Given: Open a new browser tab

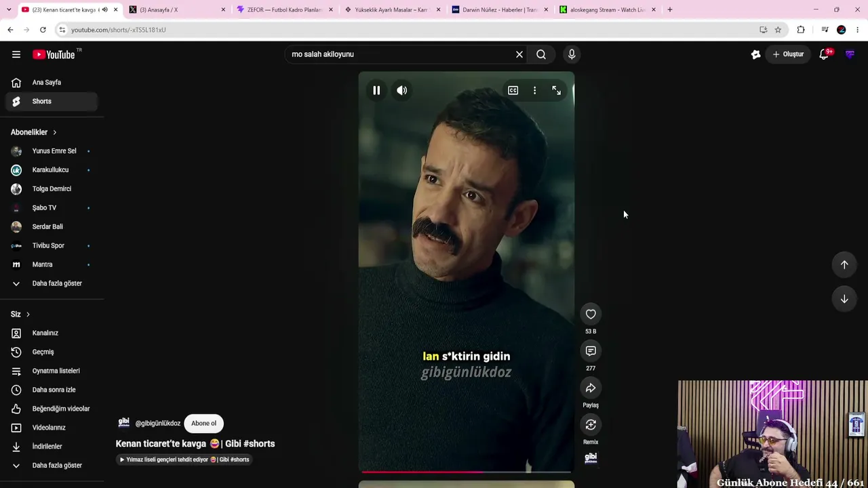Looking at the screenshot, I should [670, 9].
